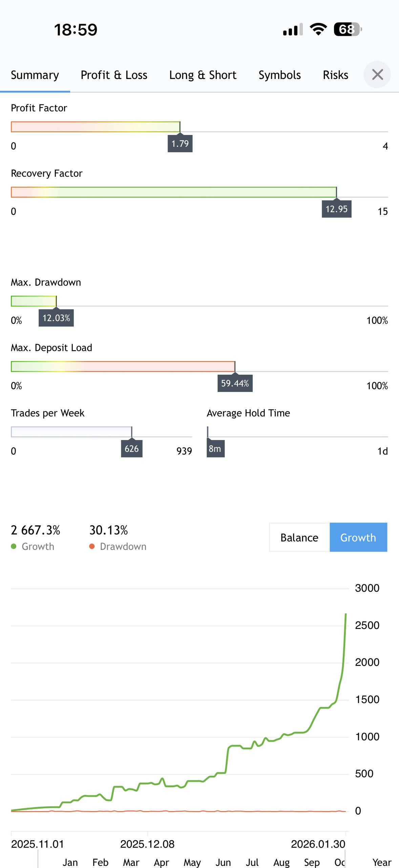The image size is (399, 868).
Task: Click the Recovery Factor 12.95 marker
Action: [336, 209]
